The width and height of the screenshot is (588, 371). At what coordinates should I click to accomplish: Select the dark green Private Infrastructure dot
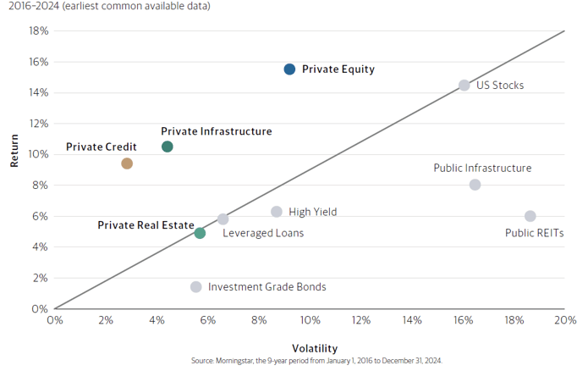(168, 147)
